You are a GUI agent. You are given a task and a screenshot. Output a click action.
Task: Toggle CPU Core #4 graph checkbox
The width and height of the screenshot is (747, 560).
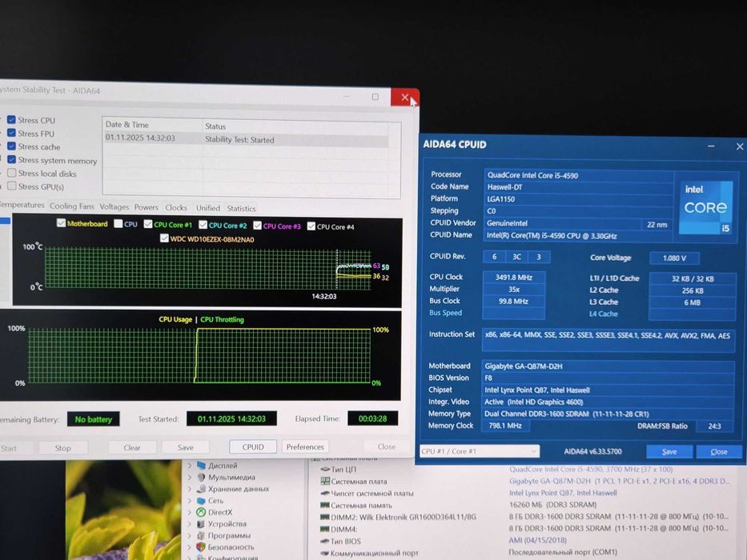[311, 226]
